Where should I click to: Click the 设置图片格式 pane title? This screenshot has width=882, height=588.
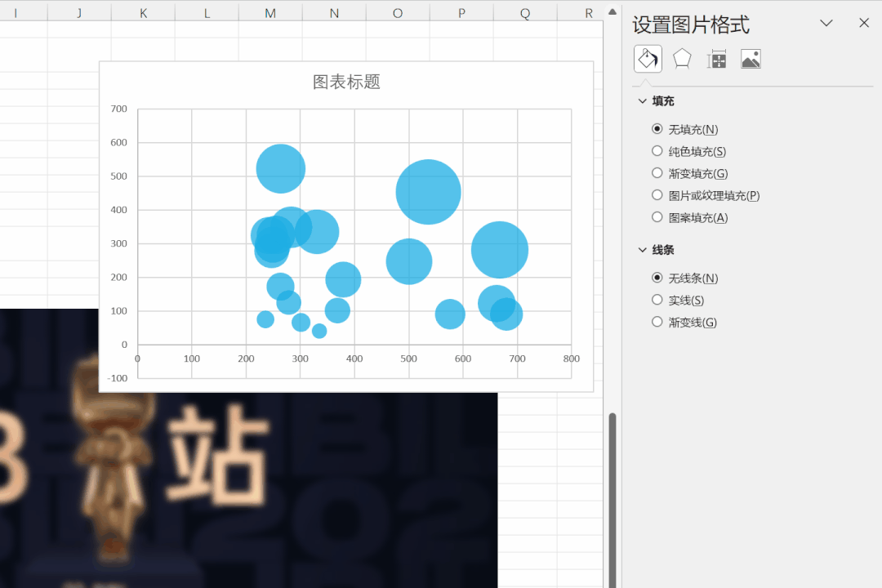[x=691, y=24]
